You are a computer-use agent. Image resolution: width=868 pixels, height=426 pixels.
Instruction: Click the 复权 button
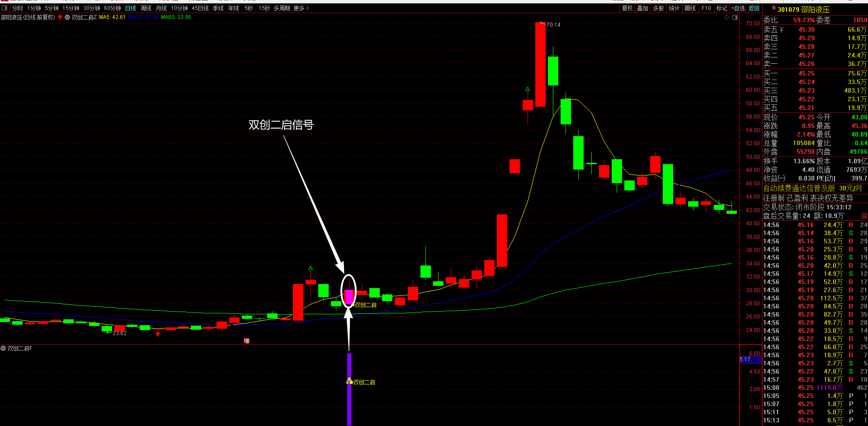pyautogui.click(x=627, y=8)
